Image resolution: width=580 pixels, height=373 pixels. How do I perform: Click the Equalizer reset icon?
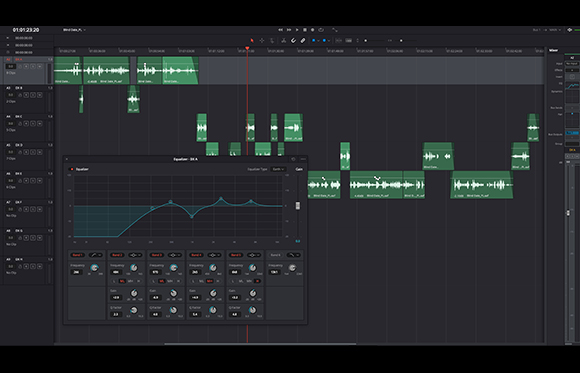click(x=293, y=159)
